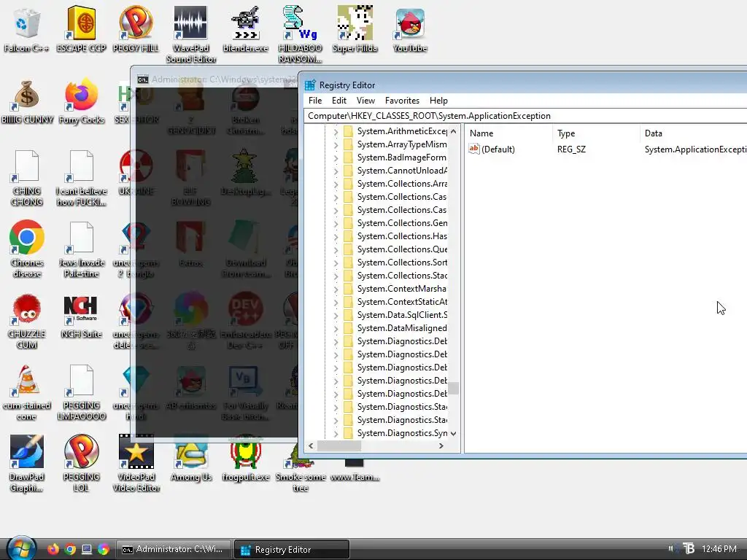Expand the System.Collections.Arra key chevron

pyautogui.click(x=336, y=184)
